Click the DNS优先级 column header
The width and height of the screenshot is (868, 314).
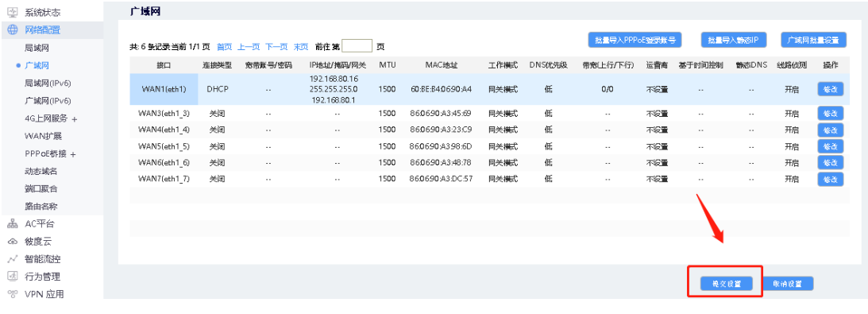tap(548, 65)
